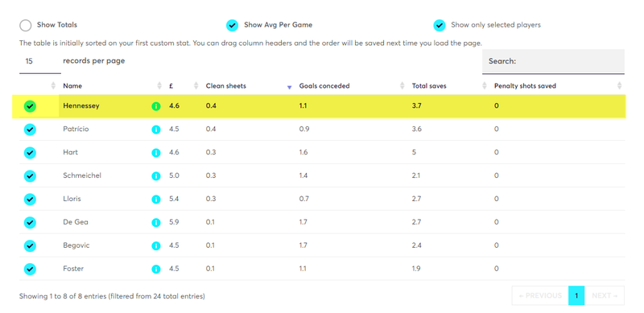Click De Gea's info icon

click(155, 223)
